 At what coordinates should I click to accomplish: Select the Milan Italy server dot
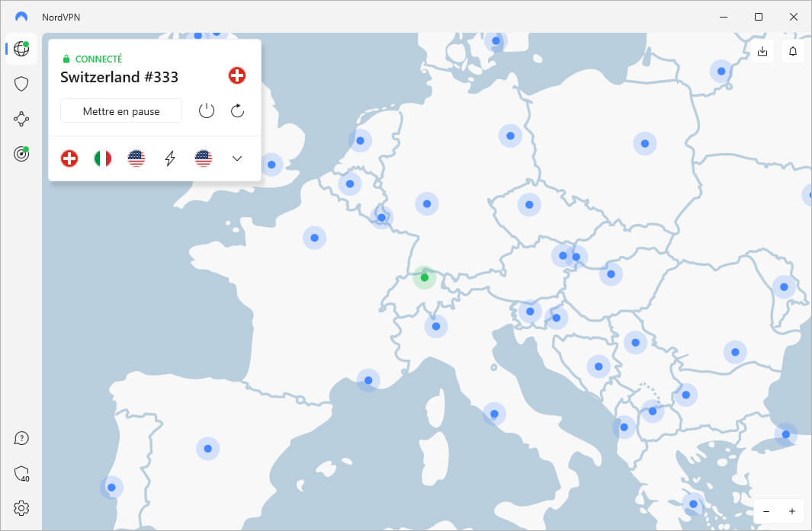tap(436, 327)
